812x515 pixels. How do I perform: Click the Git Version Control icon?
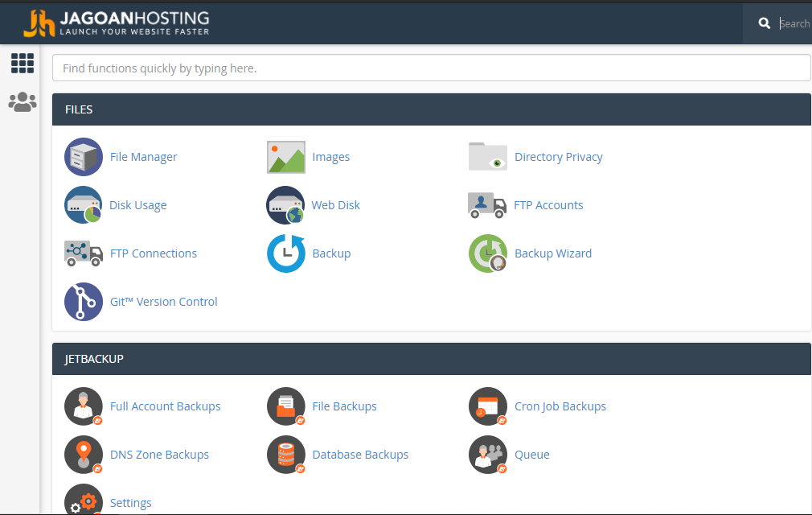click(84, 302)
